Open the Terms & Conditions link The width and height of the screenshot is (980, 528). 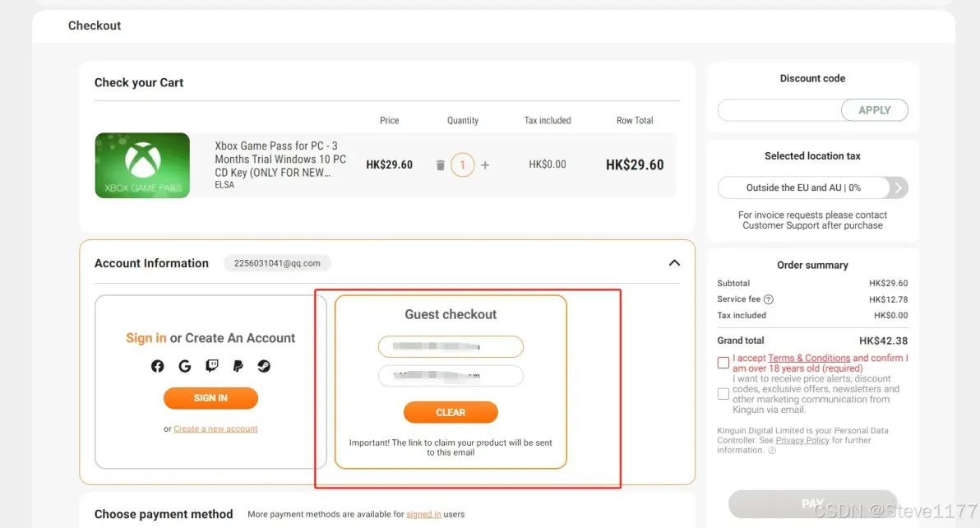(x=809, y=359)
